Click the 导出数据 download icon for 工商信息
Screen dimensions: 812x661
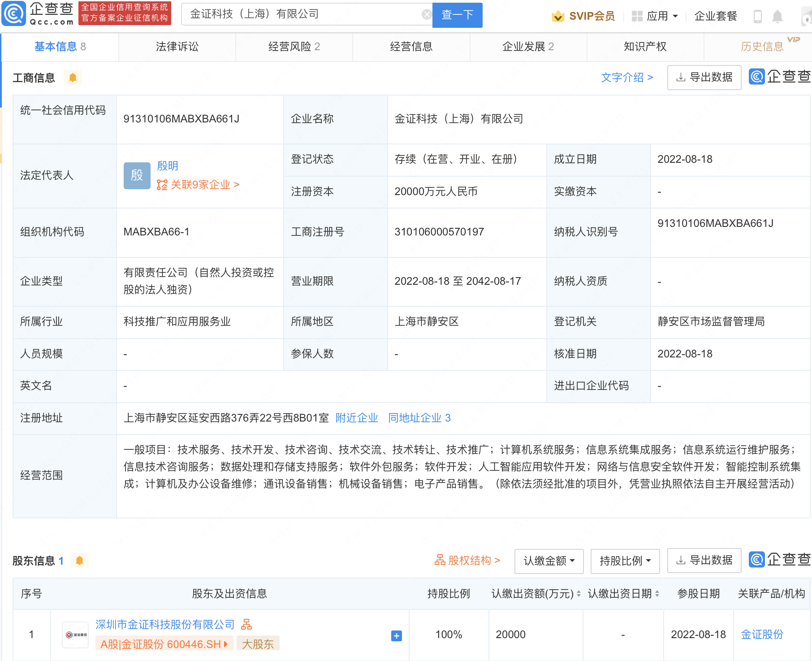[681, 77]
